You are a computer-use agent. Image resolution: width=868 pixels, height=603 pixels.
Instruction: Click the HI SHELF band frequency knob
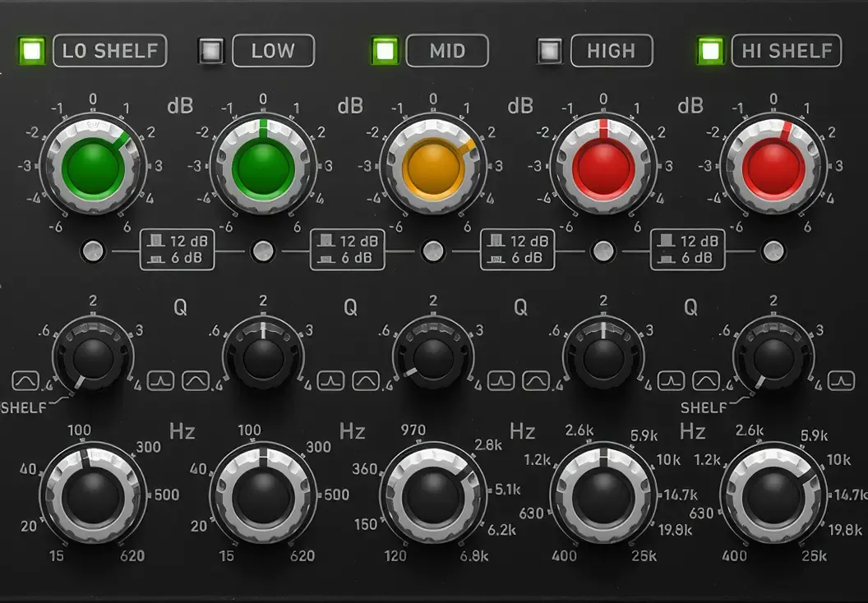pyautogui.click(x=773, y=495)
